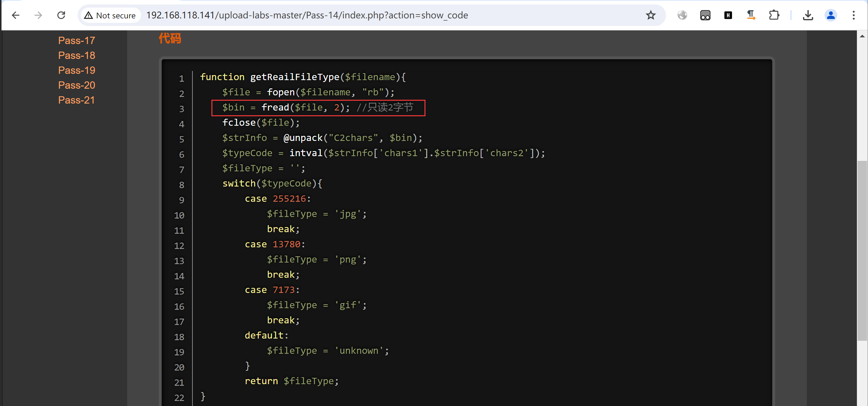Go to Pass-17 in sidebar

tap(76, 41)
